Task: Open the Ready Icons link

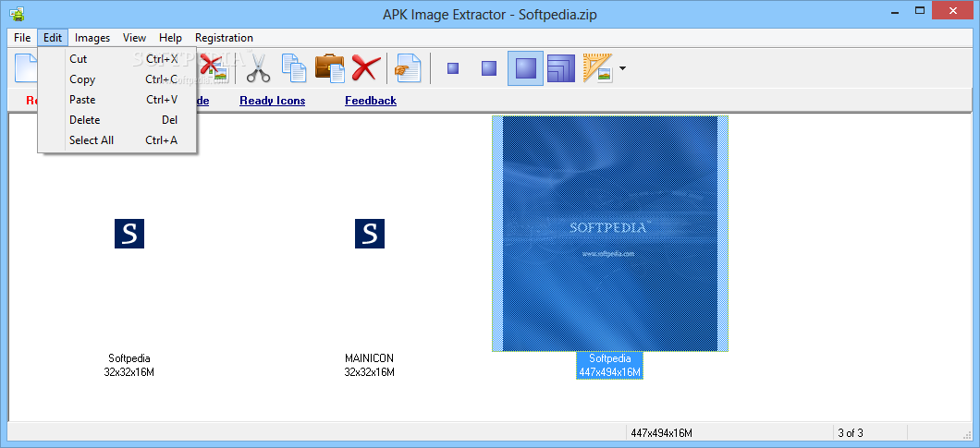Action: 273,101
